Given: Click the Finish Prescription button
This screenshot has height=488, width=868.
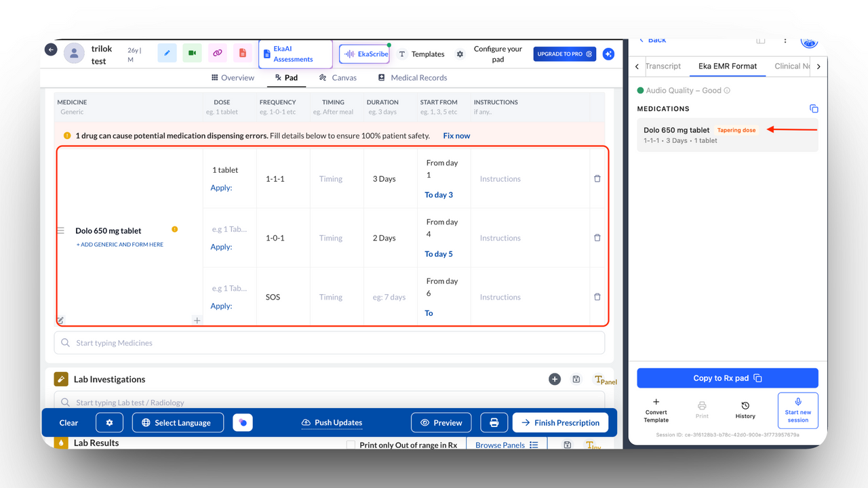Looking at the screenshot, I should [x=559, y=422].
